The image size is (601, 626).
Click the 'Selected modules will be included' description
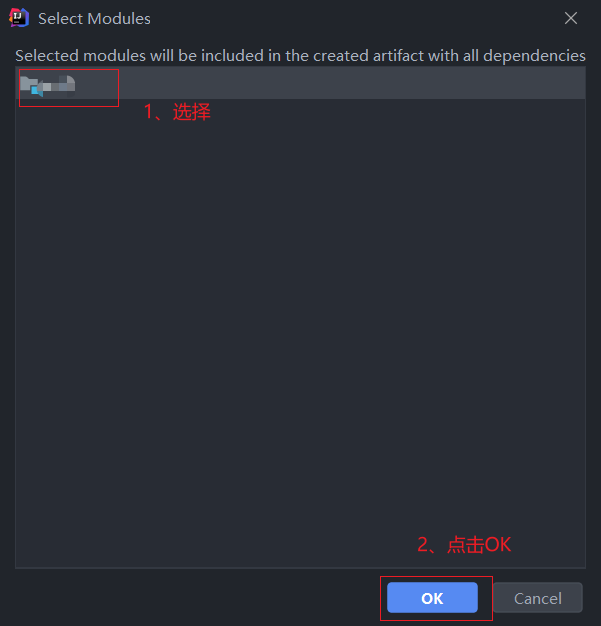click(x=300, y=55)
